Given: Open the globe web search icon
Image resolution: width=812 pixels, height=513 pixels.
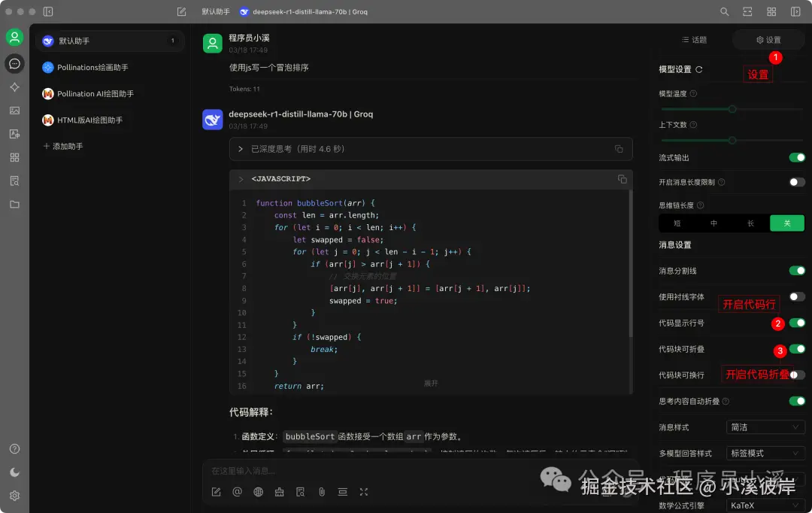Looking at the screenshot, I should tap(259, 491).
